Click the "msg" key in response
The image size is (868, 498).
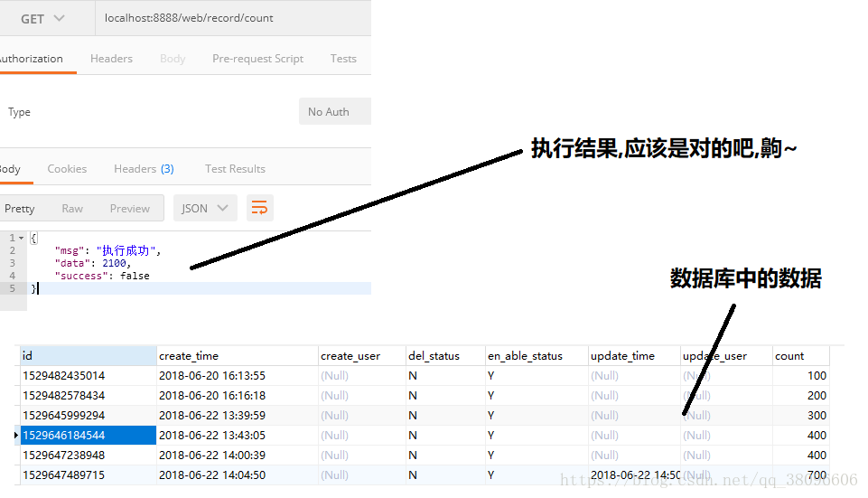[70, 251]
